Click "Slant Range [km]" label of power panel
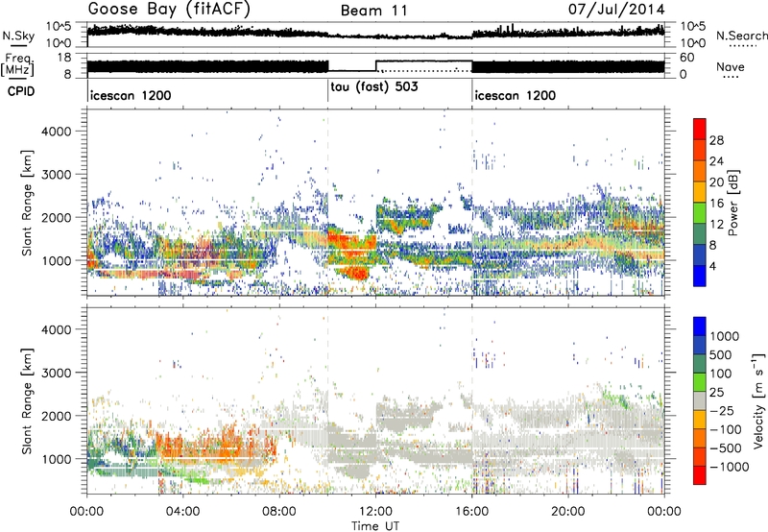Screen dimensions: 768x532 coord(28,203)
